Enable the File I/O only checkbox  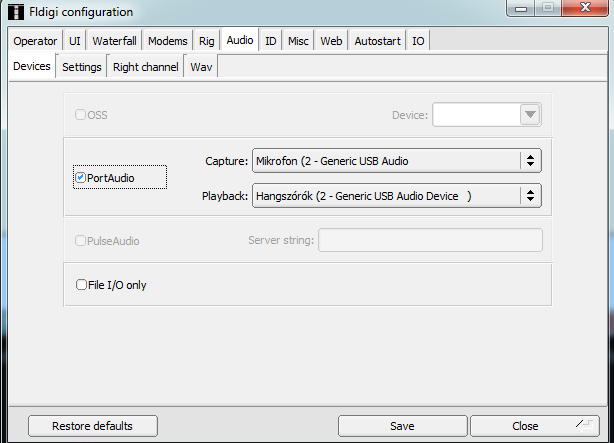(x=81, y=284)
